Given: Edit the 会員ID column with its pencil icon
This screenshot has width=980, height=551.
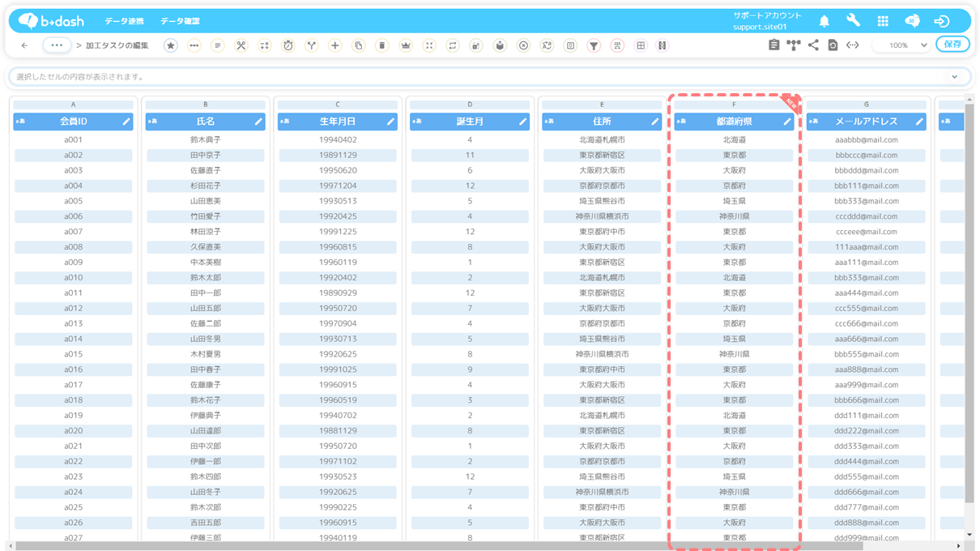Looking at the screenshot, I should [x=126, y=122].
